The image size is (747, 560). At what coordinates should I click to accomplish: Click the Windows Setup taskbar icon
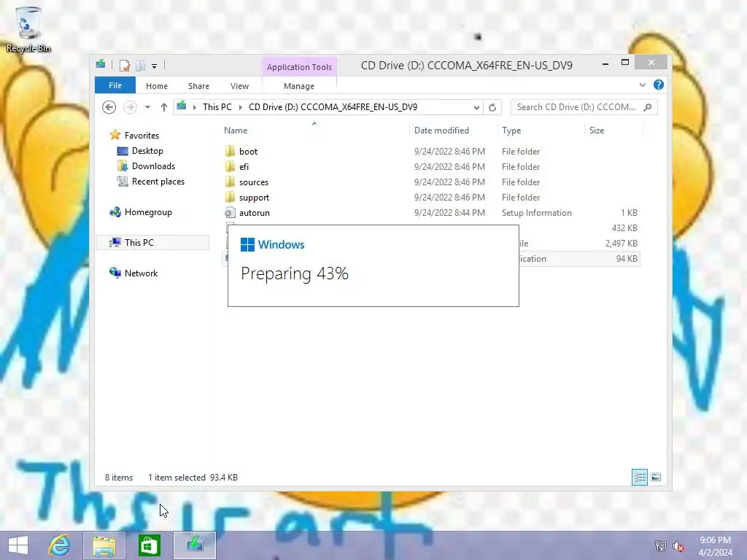pos(194,545)
